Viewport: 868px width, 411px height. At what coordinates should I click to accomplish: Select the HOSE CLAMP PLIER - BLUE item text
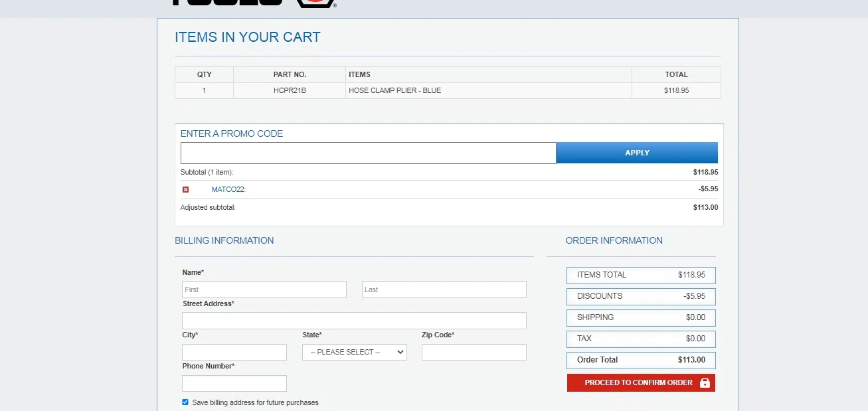(x=394, y=90)
